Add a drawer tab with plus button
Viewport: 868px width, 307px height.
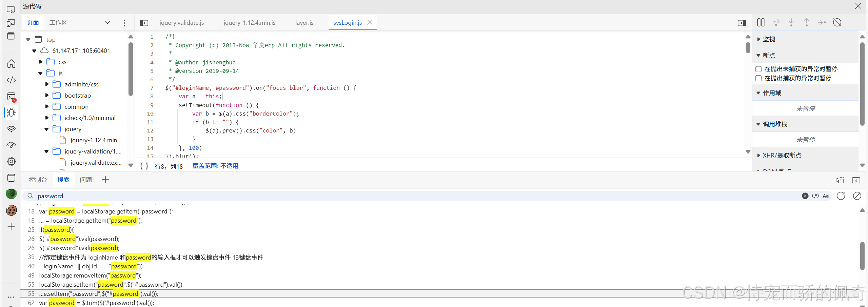pyautogui.click(x=105, y=180)
